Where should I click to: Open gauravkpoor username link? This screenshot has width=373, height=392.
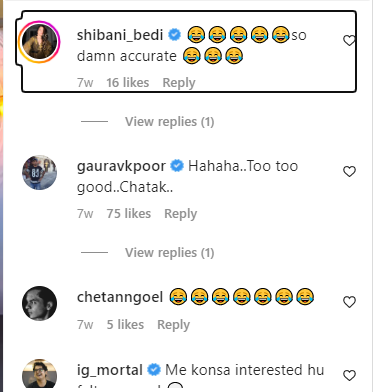point(121,166)
